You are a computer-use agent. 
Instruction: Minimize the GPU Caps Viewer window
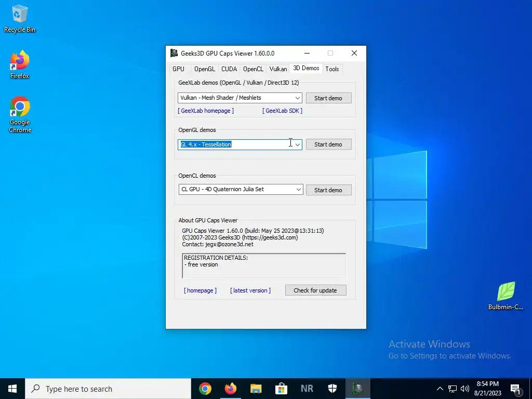[307, 54]
